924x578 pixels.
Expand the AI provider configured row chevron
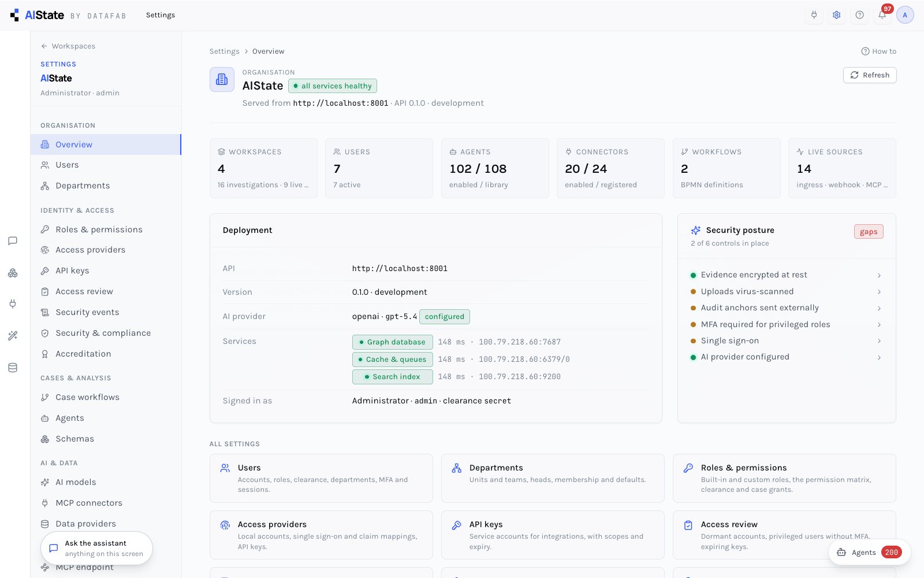(x=879, y=357)
